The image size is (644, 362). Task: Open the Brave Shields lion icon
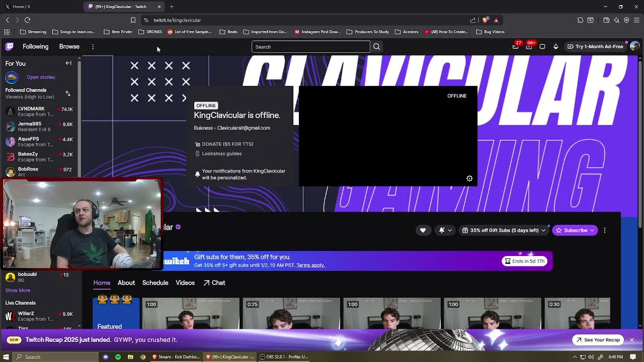(x=485, y=20)
